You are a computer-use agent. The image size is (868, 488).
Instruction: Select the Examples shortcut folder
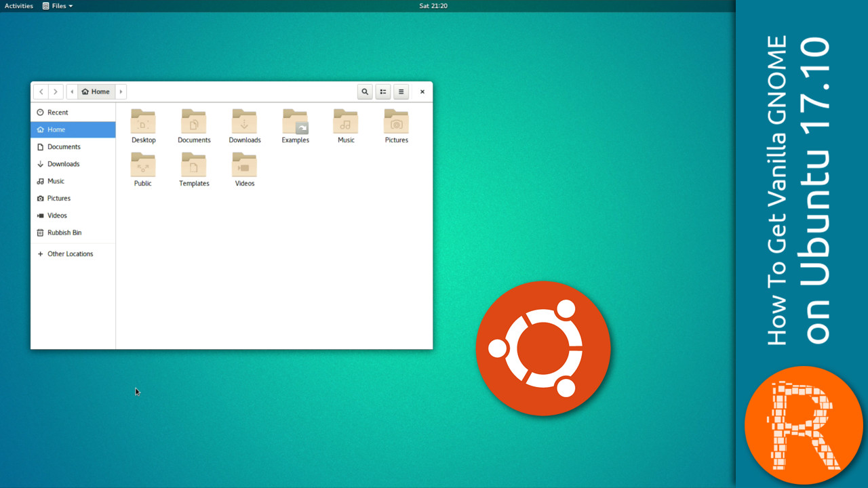(x=295, y=121)
